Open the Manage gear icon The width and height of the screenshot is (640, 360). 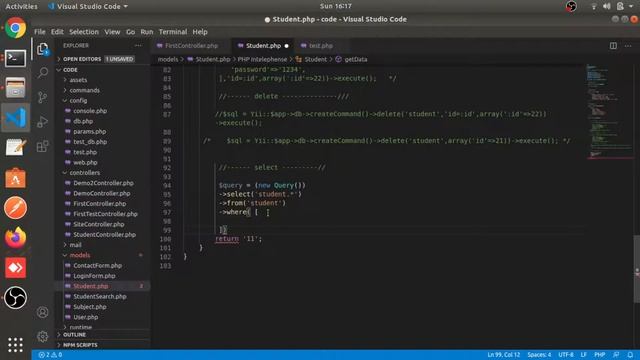(x=42, y=336)
